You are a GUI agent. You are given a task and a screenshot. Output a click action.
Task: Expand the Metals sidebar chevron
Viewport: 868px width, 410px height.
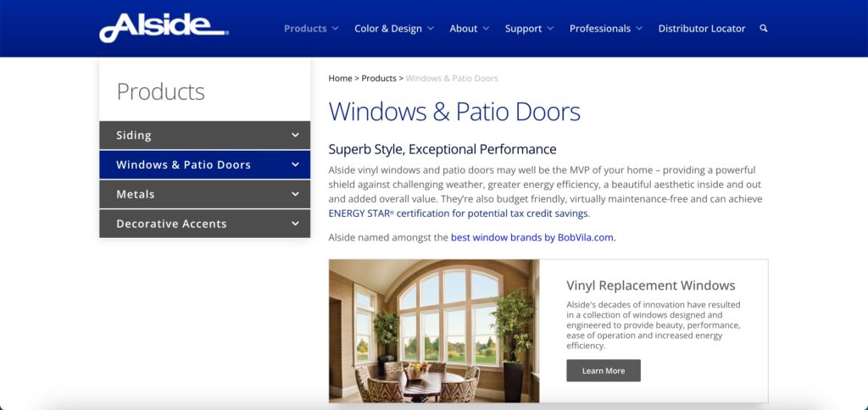(296, 194)
